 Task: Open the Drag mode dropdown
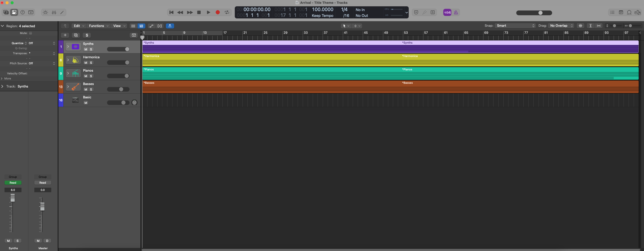point(561,26)
